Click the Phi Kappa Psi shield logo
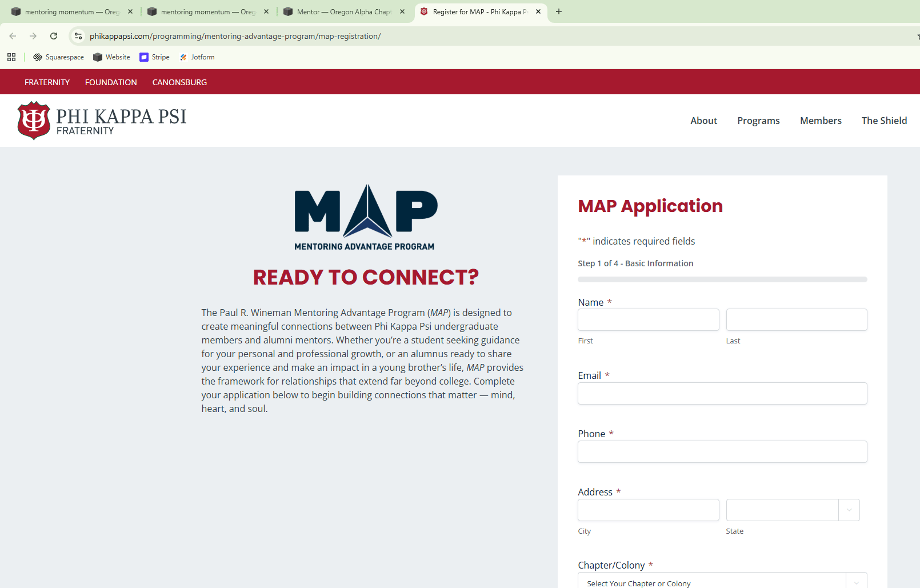The width and height of the screenshot is (920, 588). (34, 121)
